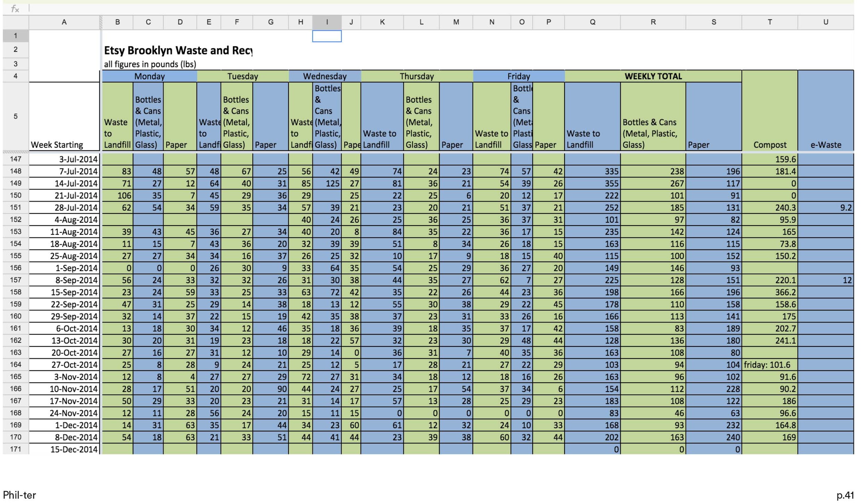Select row 171 header

[x=16, y=449]
